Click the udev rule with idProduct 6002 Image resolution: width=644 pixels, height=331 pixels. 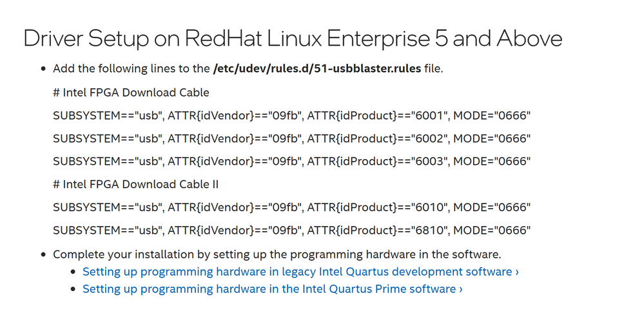click(291, 138)
